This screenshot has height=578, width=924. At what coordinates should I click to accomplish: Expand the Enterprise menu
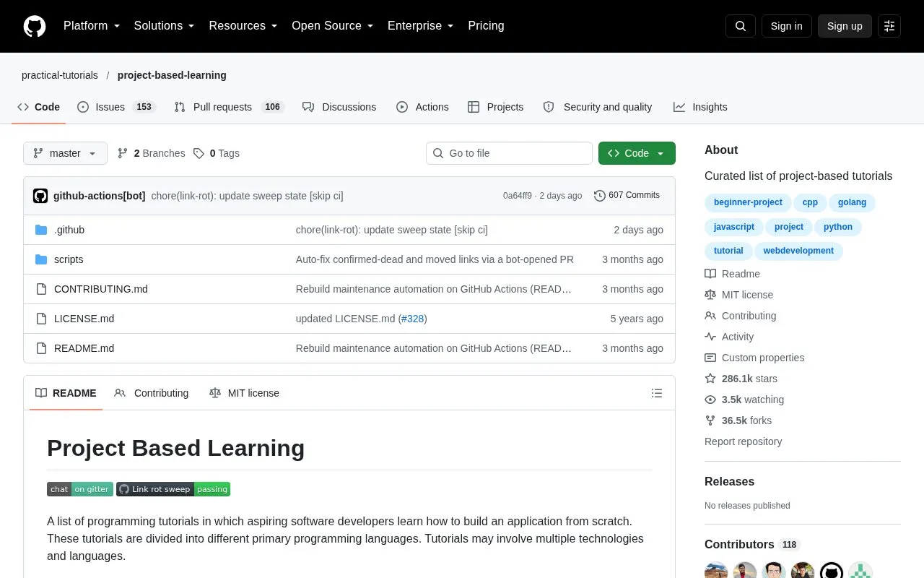click(421, 26)
